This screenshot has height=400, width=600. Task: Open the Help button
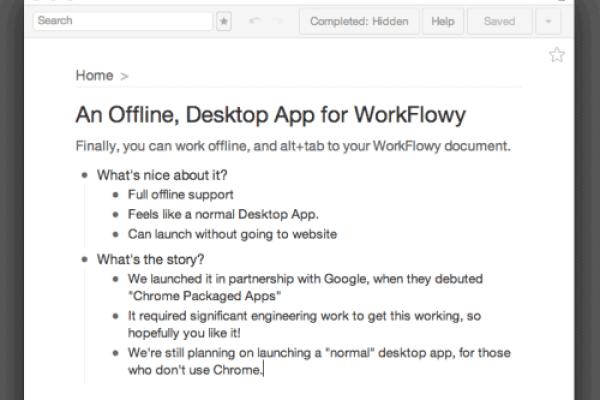(443, 21)
